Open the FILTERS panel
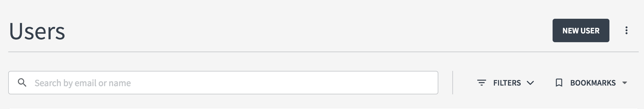Screen dimensions: 644x109 point(506,83)
